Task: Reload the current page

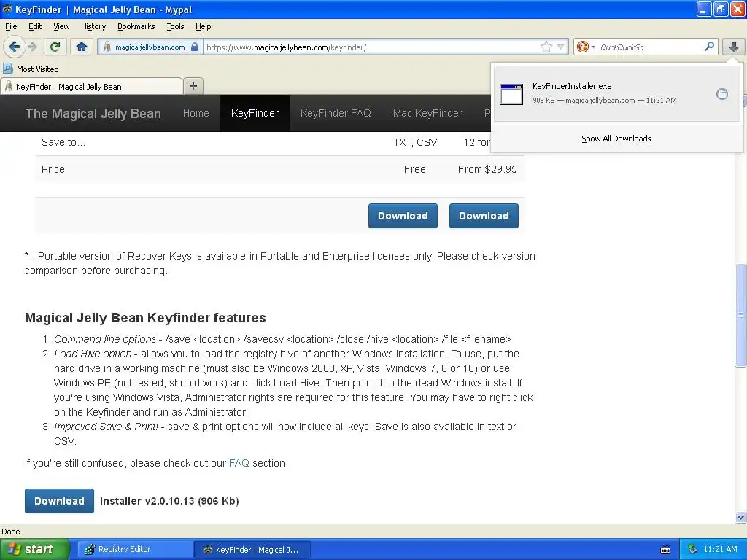Action: (x=55, y=47)
